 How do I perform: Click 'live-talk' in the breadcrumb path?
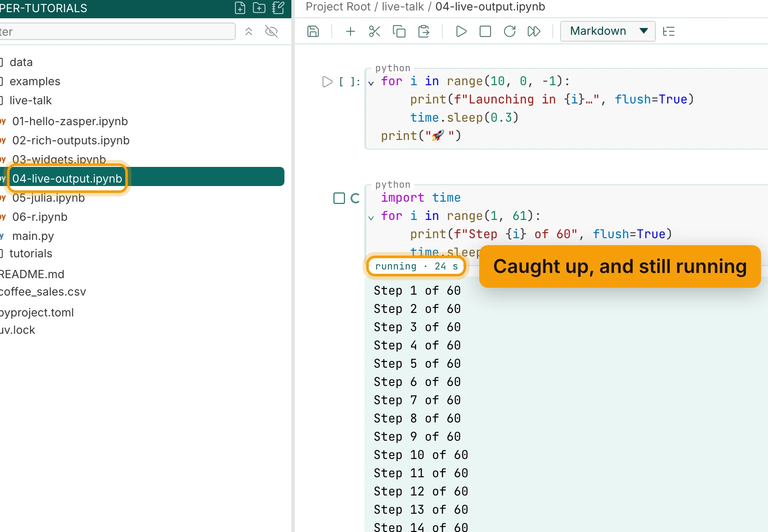[x=403, y=7]
